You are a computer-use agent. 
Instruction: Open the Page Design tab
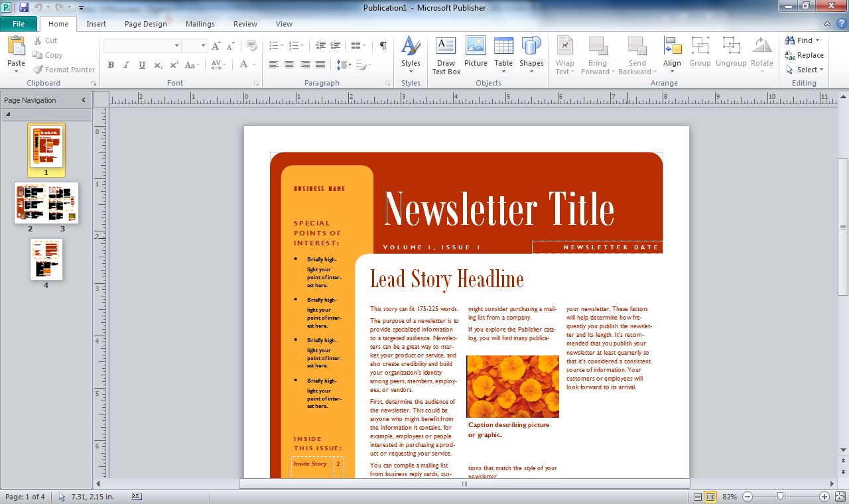(x=146, y=24)
